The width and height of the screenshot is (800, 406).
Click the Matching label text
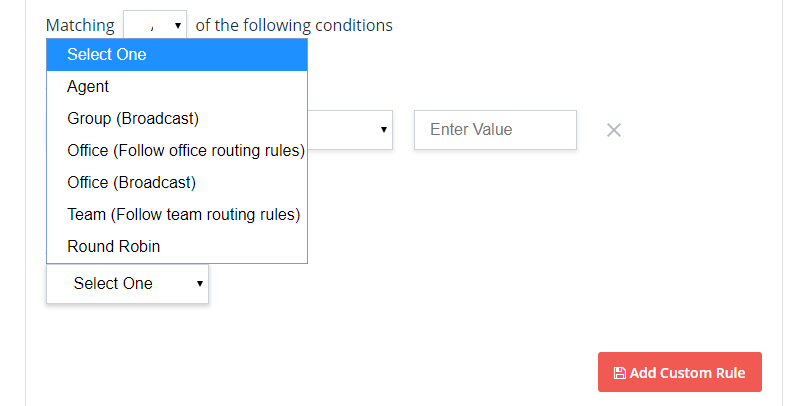[x=80, y=25]
